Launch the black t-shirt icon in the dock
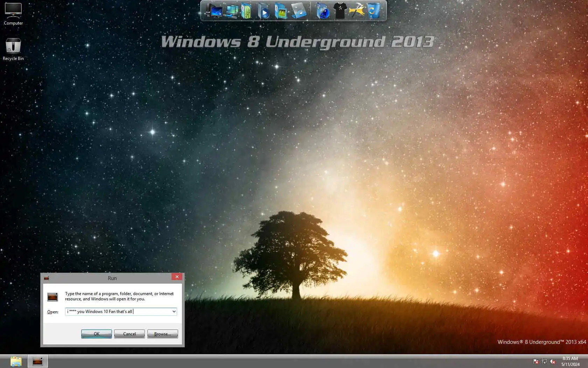 pos(340,11)
